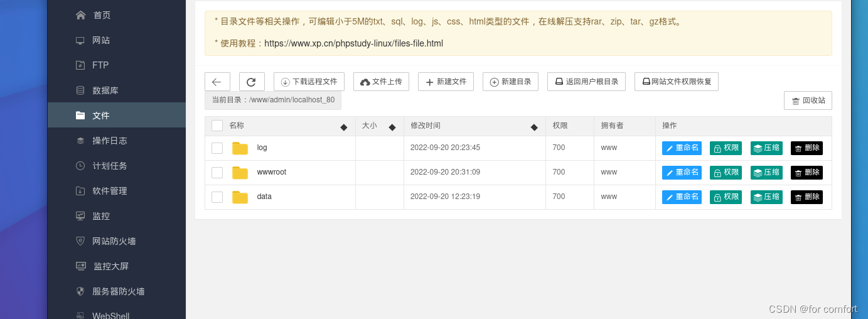The height and width of the screenshot is (319, 868).
Task: Click the folder icon beside 文件 in the sidebar
Action: (80, 116)
